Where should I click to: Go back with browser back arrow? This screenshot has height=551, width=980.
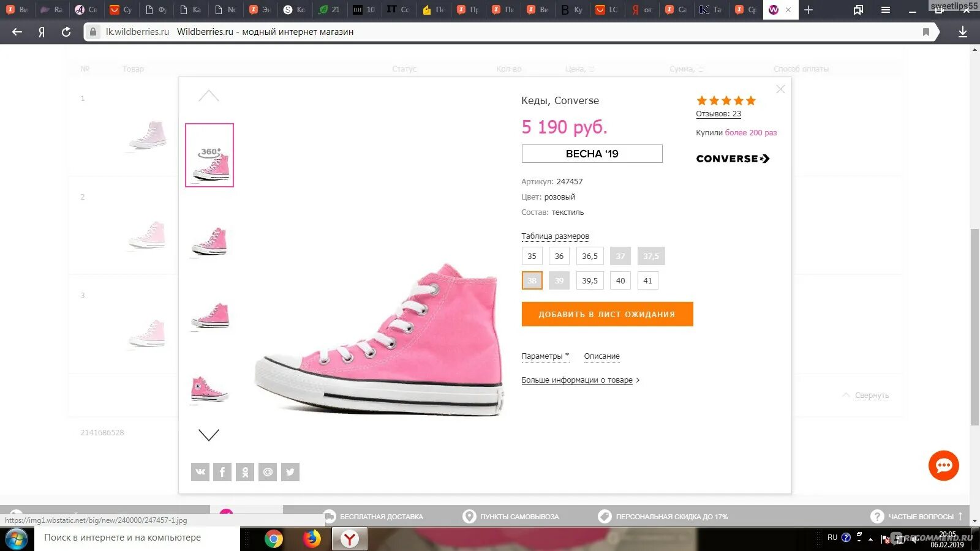tap(17, 32)
